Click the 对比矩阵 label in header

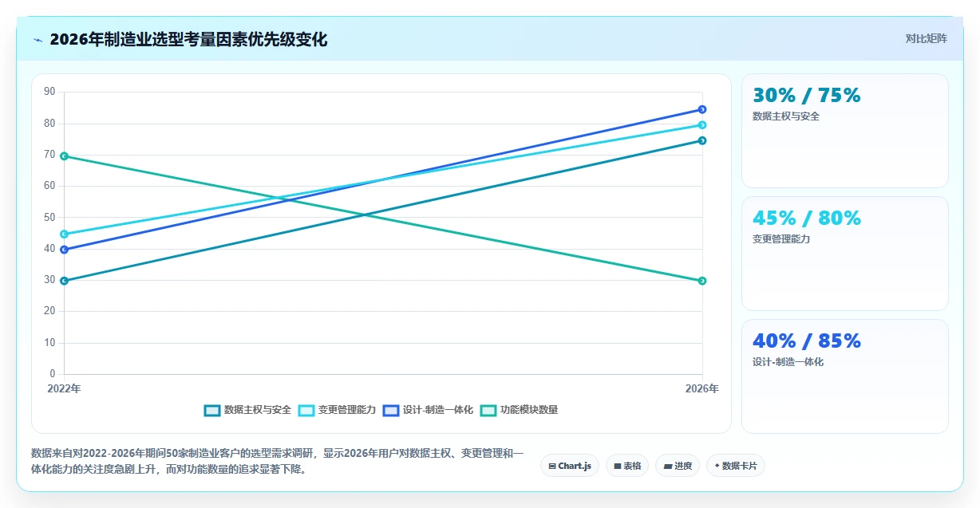coord(926,38)
